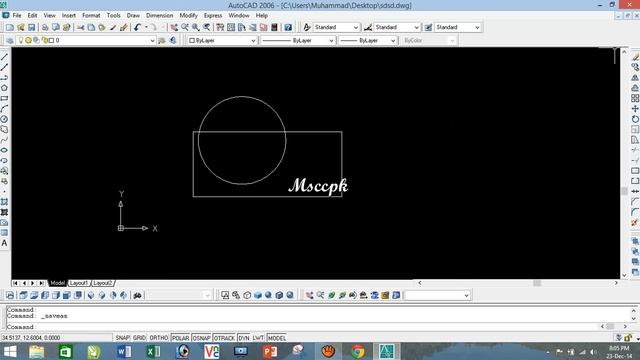Click the Erase tool in Modify toolbar
This screenshot has width=640, height=360.
[635, 57]
